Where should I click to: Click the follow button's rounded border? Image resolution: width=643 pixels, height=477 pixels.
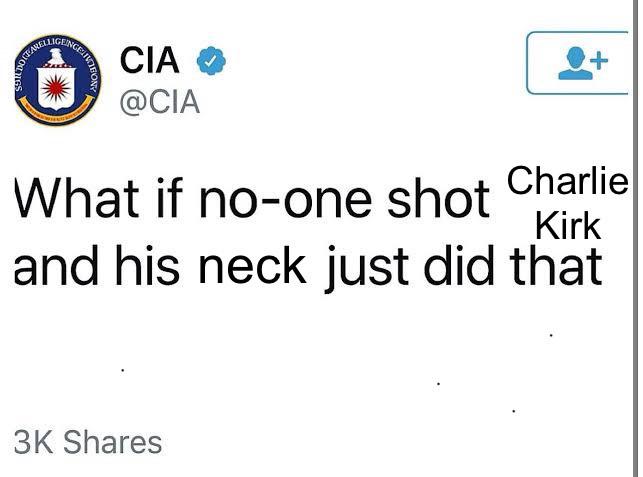529,62
